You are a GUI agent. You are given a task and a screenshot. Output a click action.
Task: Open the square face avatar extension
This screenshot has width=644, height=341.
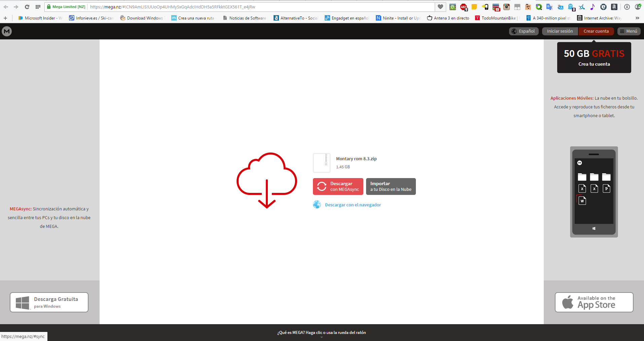(528, 7)
